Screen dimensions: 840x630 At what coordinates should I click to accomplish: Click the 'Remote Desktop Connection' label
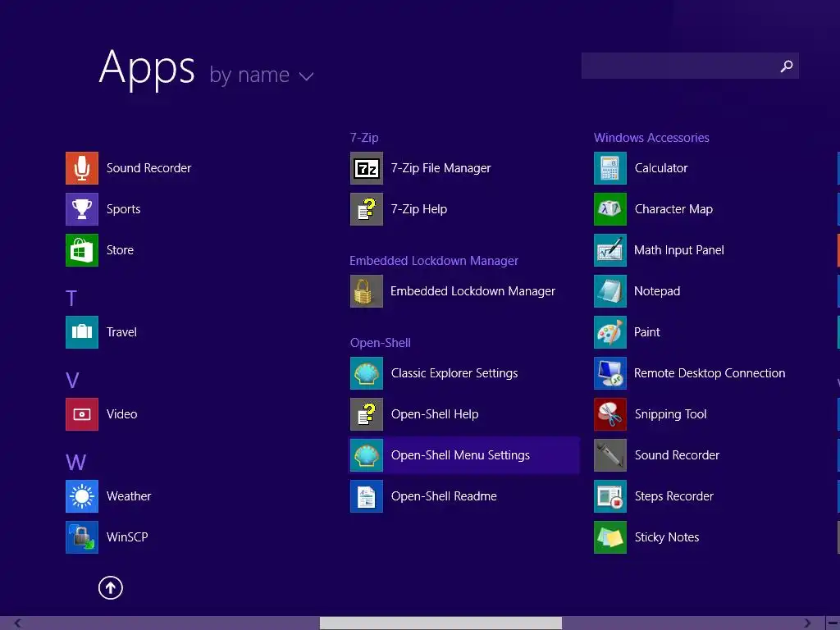[x=710, y=373]
